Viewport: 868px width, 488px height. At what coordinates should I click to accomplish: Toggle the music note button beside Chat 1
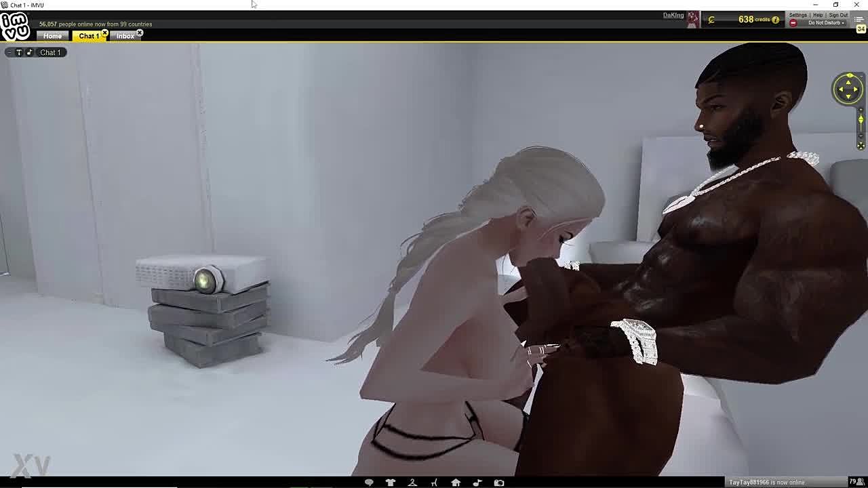point(29,52)
